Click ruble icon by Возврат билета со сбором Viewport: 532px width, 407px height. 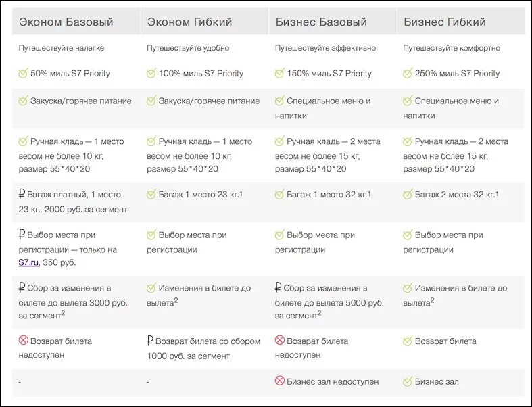tap(150, 341)
